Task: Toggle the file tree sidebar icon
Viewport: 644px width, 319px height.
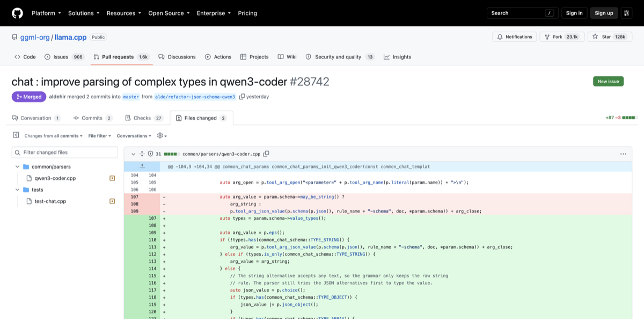Action: tap(16, 135)
